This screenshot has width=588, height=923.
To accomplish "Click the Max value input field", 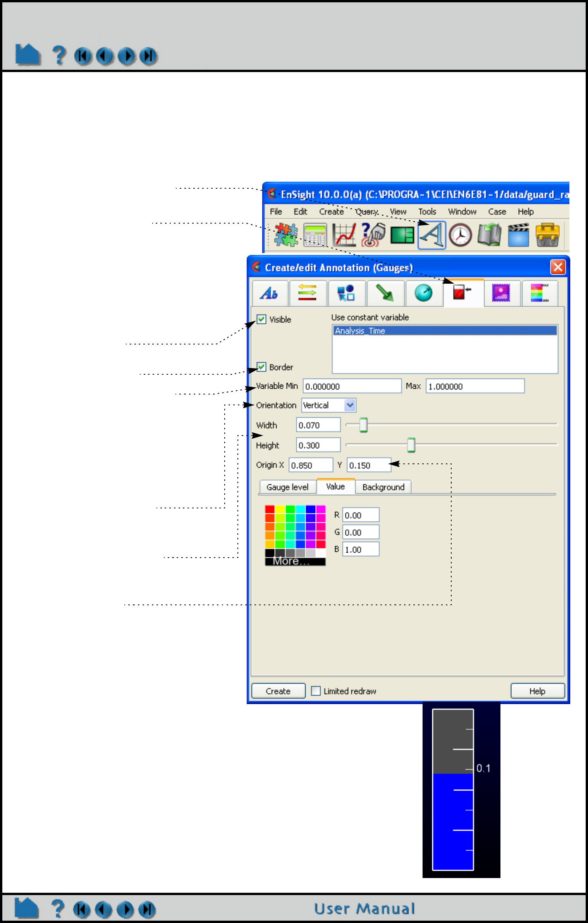I will [x=475, y=386].
